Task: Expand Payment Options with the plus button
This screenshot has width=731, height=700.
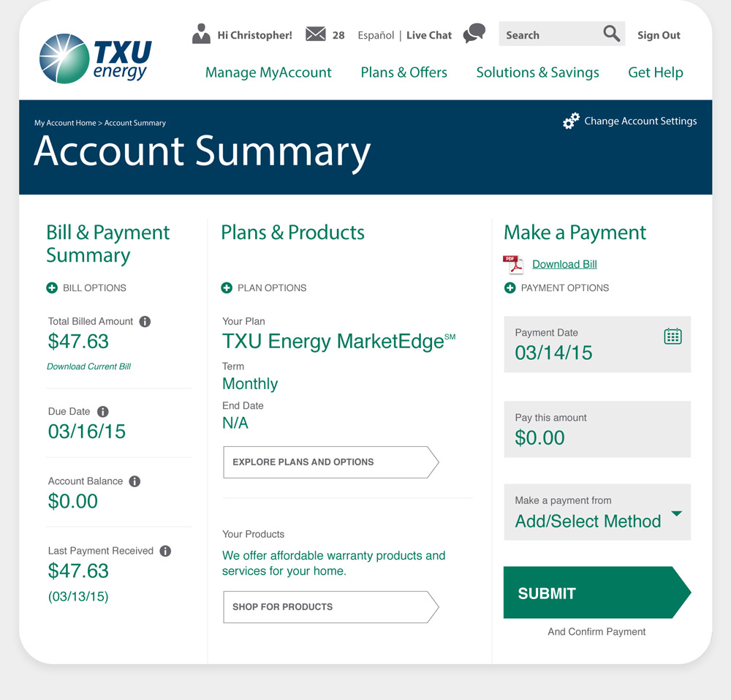Action: 510,288
